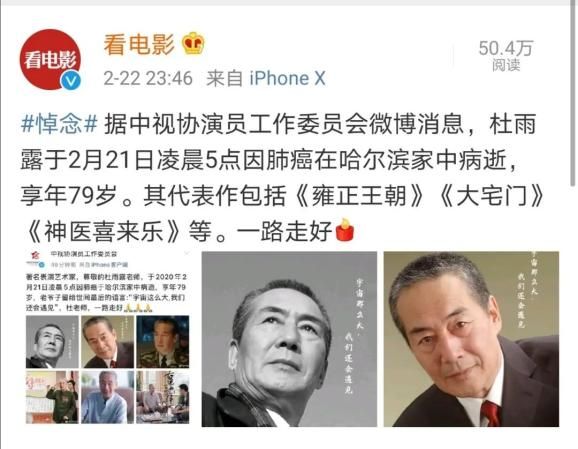
Task: Tap the gold crown membership icon
Action: point(193,43)
